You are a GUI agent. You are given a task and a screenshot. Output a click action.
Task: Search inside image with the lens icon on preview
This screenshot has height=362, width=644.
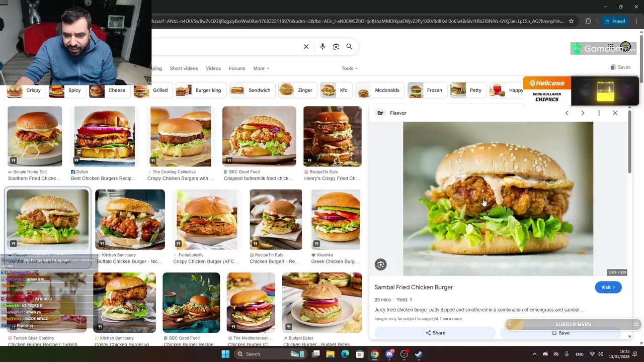tap(381, 264)
